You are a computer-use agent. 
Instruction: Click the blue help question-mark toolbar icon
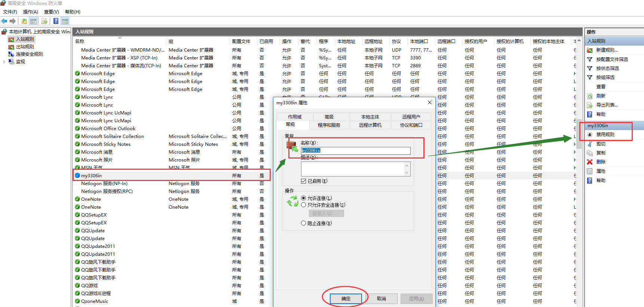pyautogui.click(x=56, y=21)
